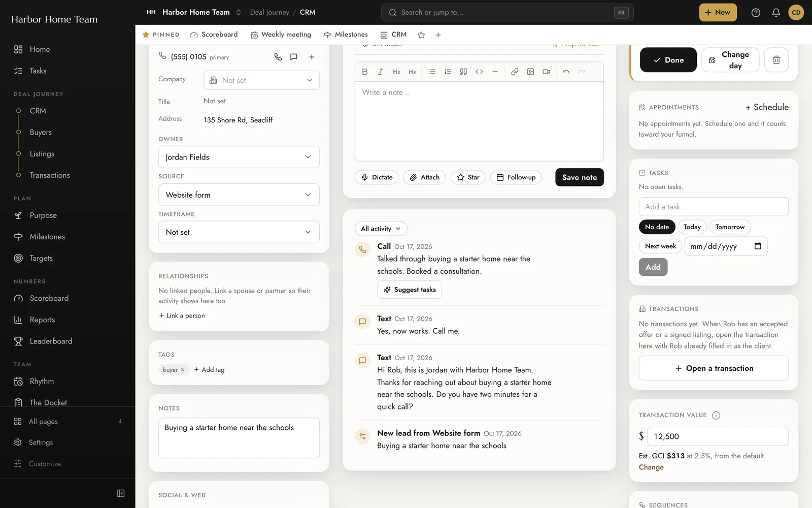Screen dimensions: 812x508
Task: Call the (555) 0105 phone number
Action: point(278,57)
